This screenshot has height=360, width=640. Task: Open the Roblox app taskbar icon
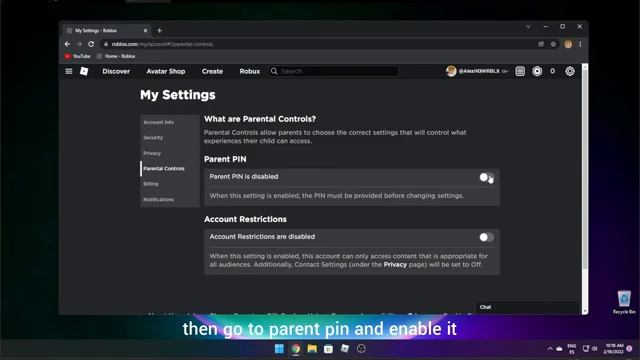point(344,349)
